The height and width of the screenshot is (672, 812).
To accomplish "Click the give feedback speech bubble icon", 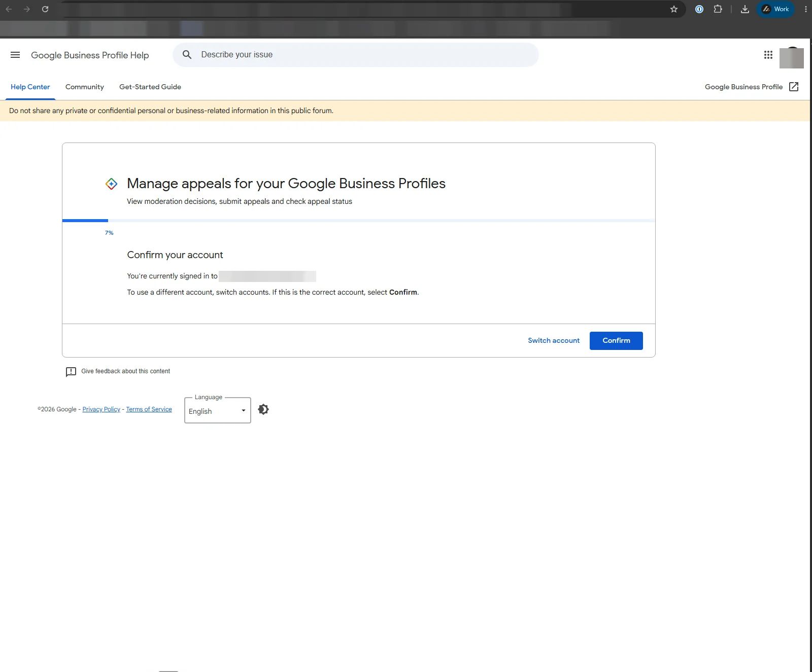I will (71, 372).
